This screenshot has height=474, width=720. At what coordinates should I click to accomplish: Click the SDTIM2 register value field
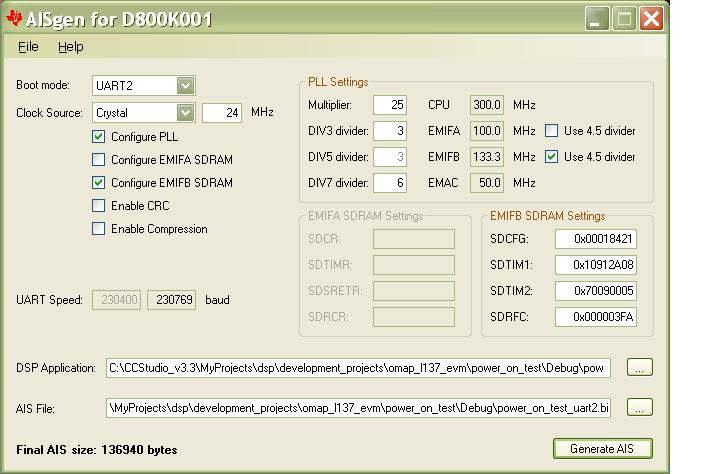point(596,291)
